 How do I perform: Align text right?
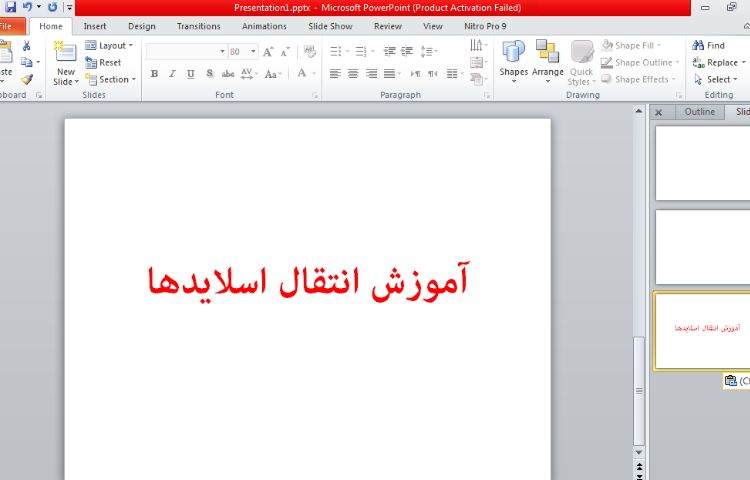pyautogui.click(x=371, y=74)
